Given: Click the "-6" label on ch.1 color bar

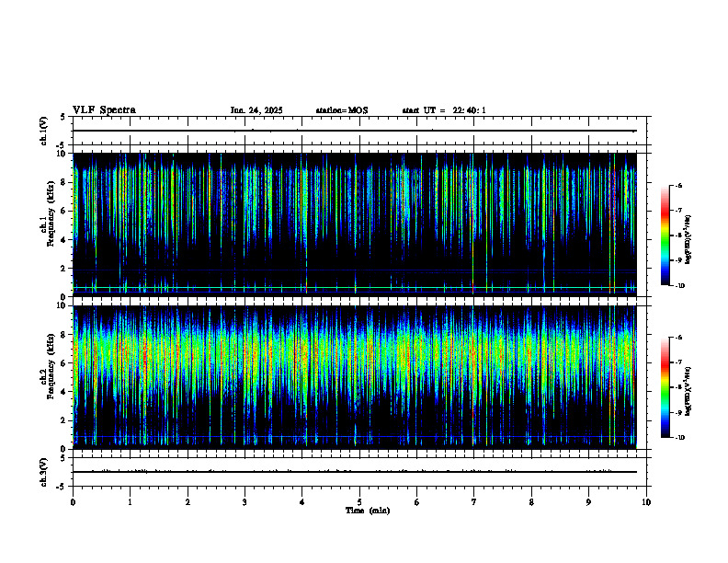Looking at the screenshot, I should coord(679,185).
